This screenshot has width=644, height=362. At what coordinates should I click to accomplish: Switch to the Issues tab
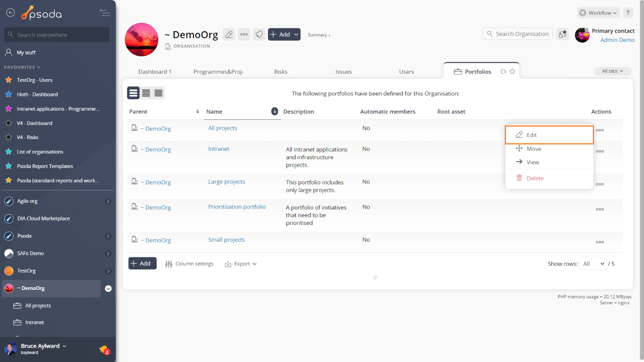(x=343, y=72)
